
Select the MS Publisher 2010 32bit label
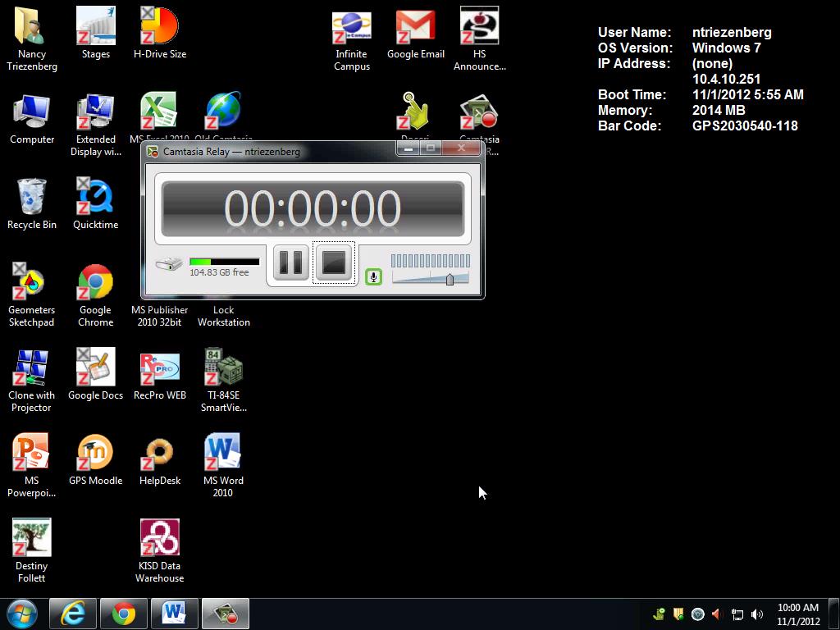click(x=160, y=316)
